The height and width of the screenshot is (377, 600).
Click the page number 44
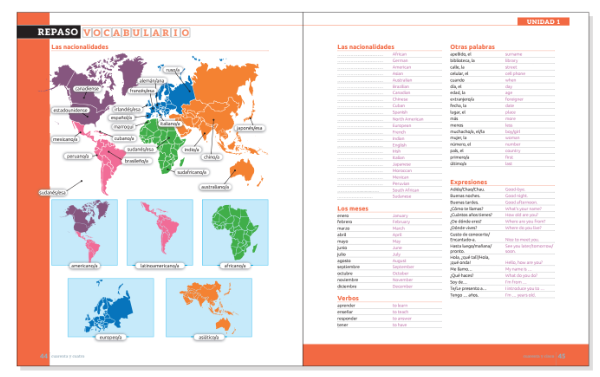[44, 356]
